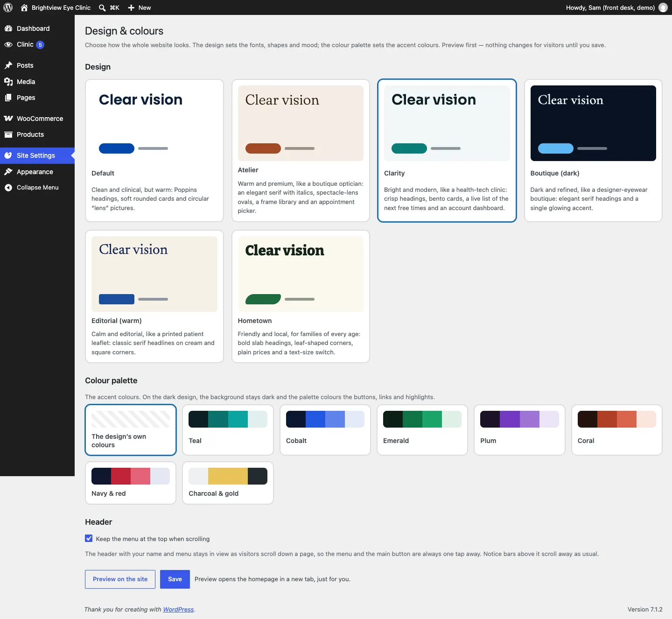
Task: Open the user avatar icon
Action: pyautogui.click(x=663, y=7)
